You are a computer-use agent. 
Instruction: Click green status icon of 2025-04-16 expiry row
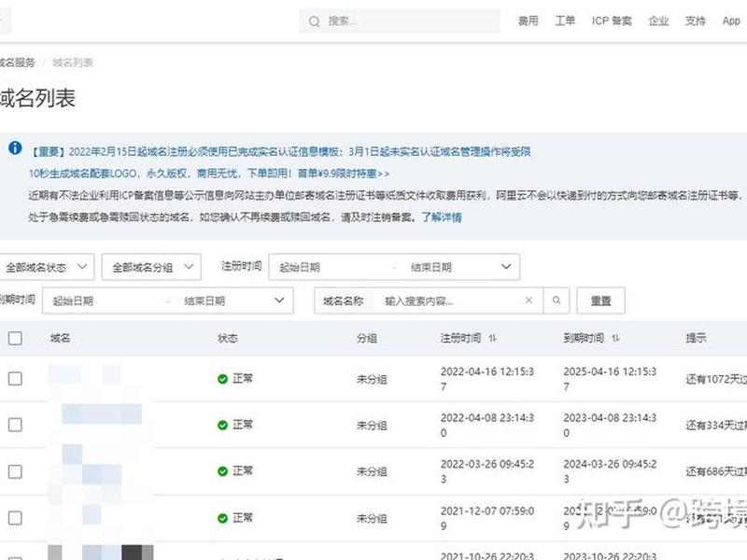(222, 379)
